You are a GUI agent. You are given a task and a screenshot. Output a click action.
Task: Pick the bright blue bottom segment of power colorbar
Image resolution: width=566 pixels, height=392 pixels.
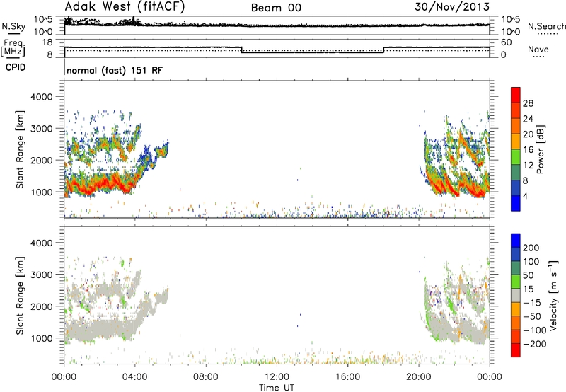(516, 203)
